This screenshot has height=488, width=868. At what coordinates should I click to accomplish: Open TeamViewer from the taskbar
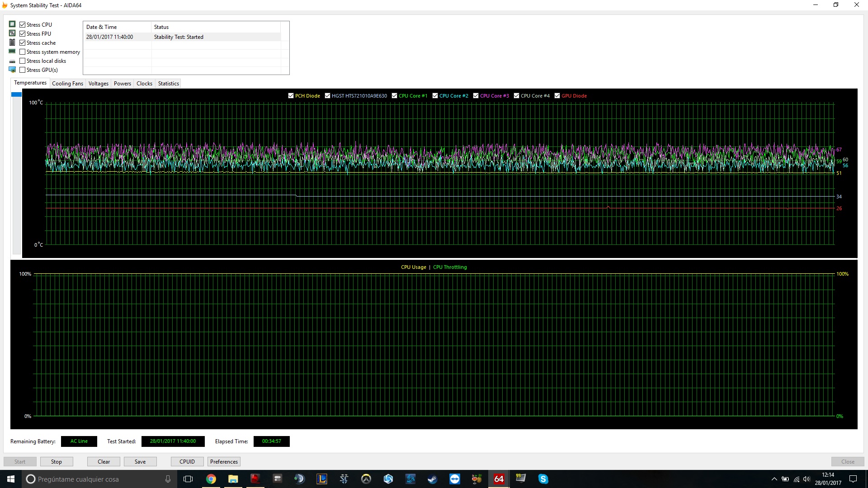(x=454, y=479)
